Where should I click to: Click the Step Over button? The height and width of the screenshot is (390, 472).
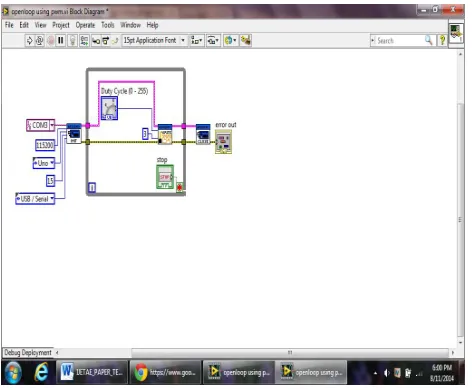pyautogui.click(x=106, y=41)
